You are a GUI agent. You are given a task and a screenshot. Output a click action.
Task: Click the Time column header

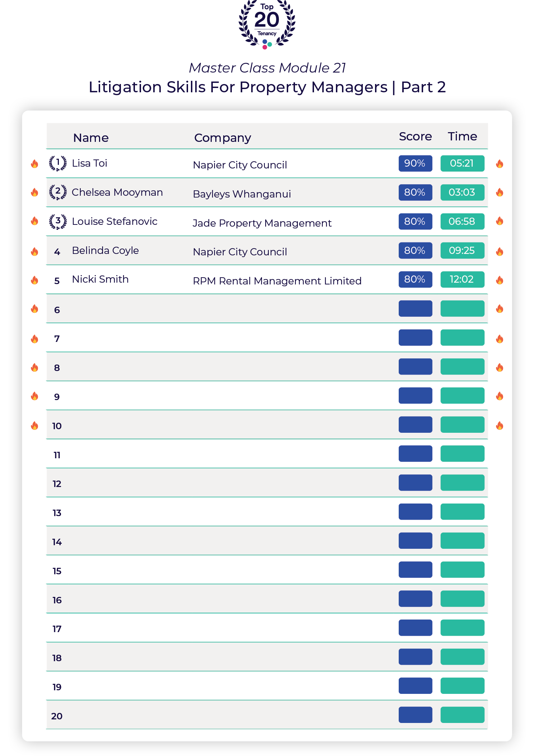tap(462, 136)
